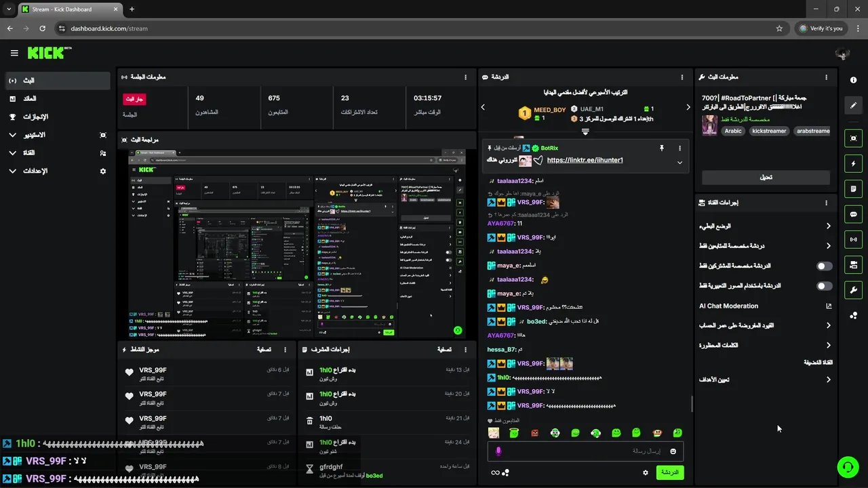868x488 pixels.
Task: Click the infinity icon below chat input
Action: coord(496,472)
